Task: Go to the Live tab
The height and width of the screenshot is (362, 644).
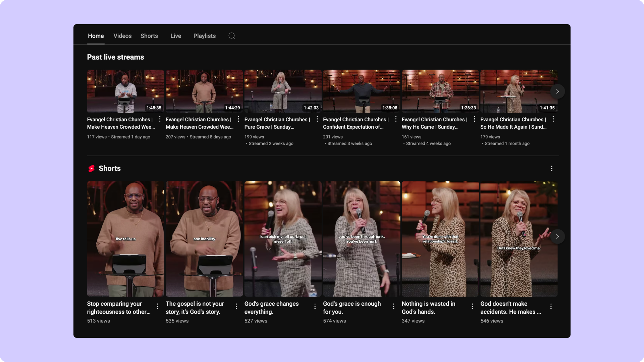Action: (176, 36)
